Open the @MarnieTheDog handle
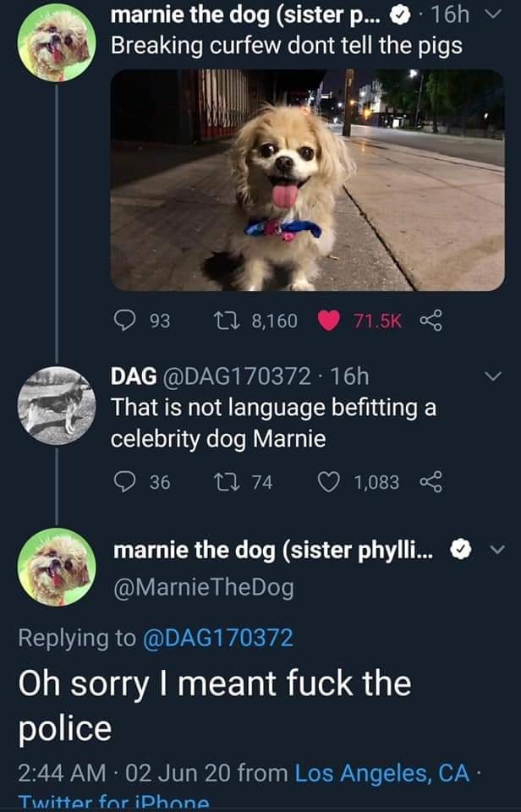 coord(204,587)
